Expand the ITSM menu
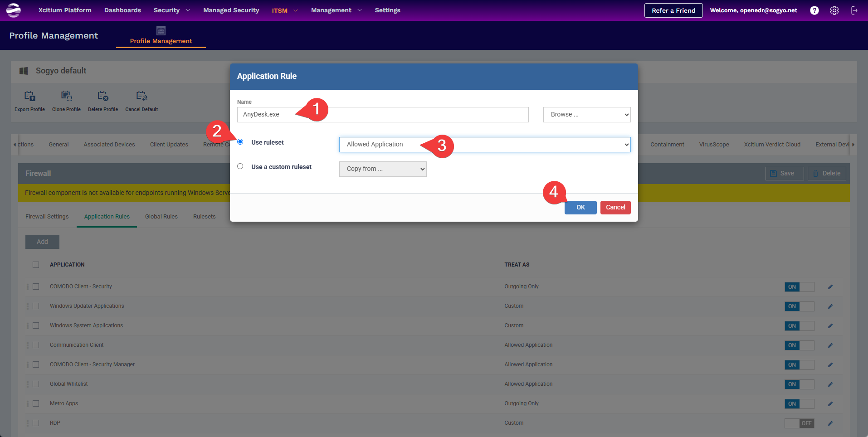 [x=285, y=10]
